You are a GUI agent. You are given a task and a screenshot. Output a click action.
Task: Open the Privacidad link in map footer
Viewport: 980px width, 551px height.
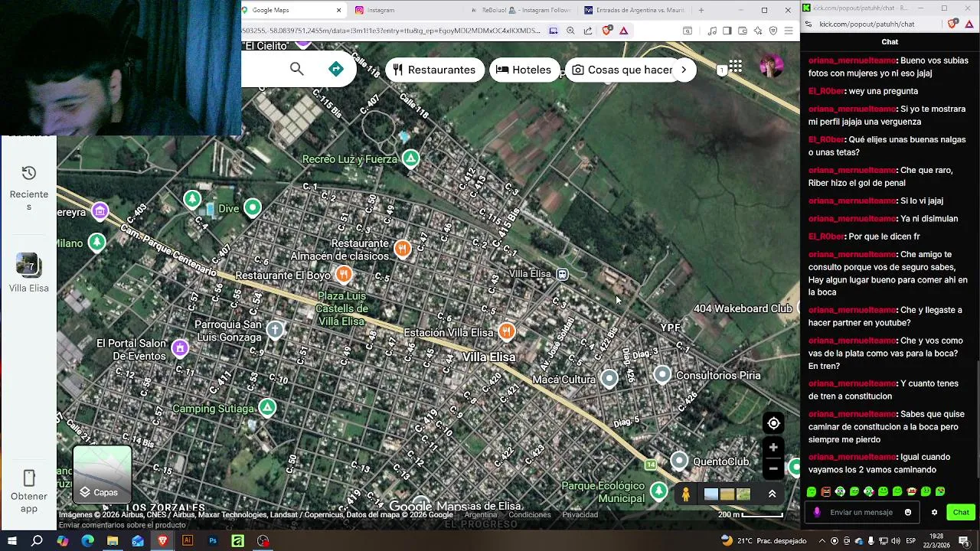tap(580, 515)
